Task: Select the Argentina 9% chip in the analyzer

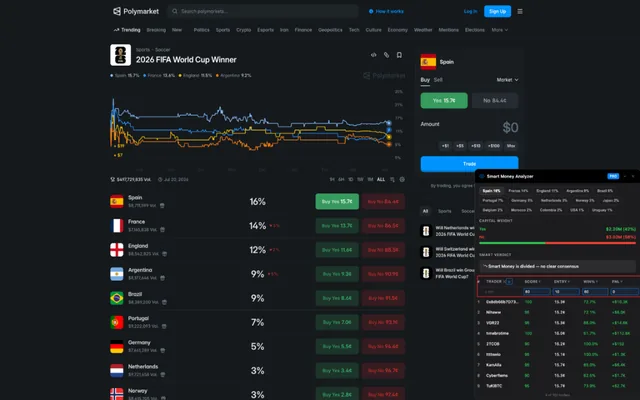Action: pyautogui.click(x=578, y=191)
